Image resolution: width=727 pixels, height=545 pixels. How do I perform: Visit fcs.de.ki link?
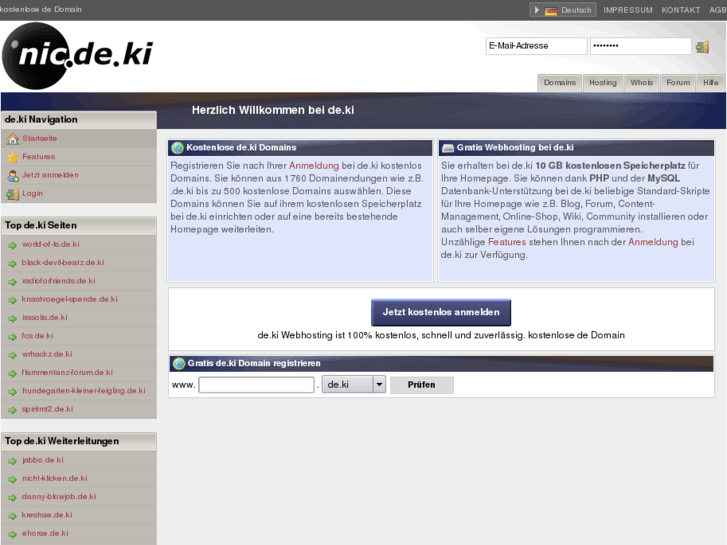point(37,336)
